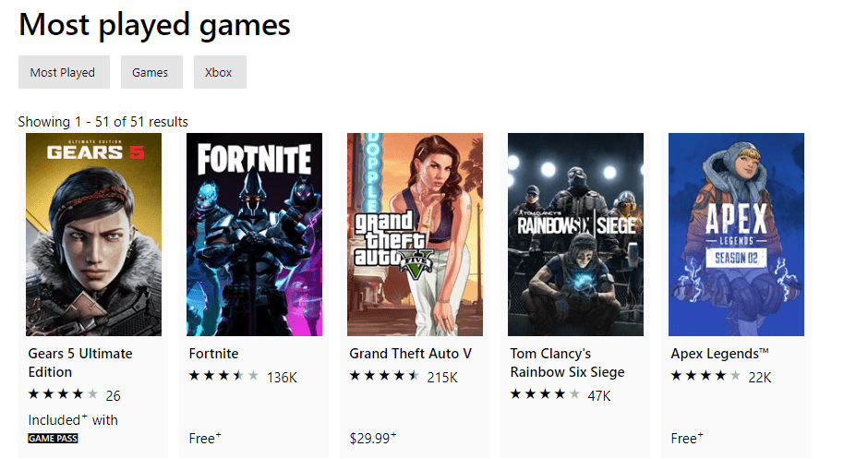This screenshot has height=459, width=868.
Task: Click the Fortnite title text
Action: click(x=213, y=353)
